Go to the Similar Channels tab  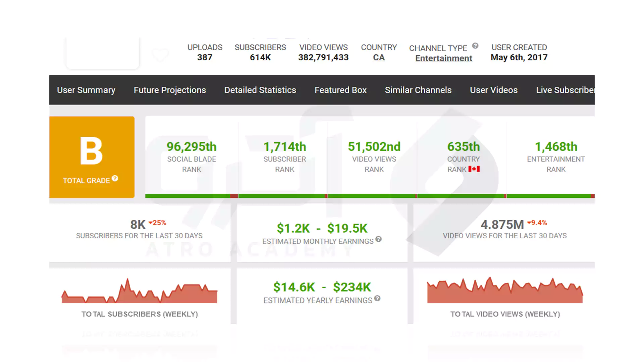click(418, 90)
